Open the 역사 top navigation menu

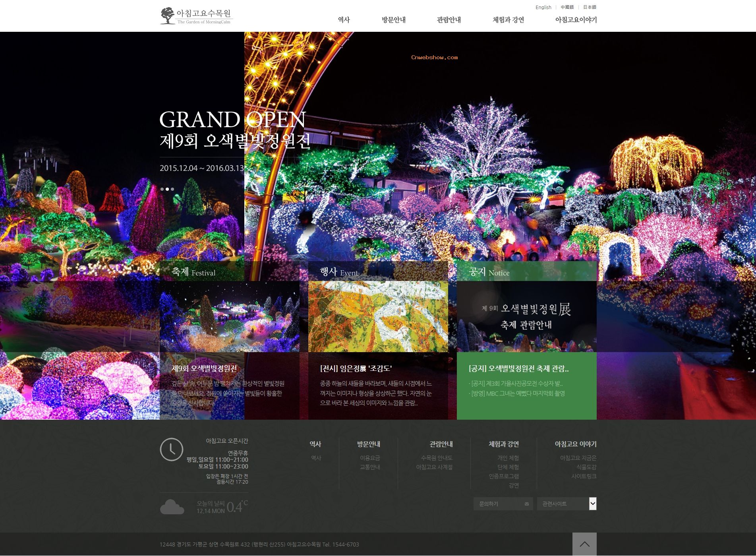[344, 20]
